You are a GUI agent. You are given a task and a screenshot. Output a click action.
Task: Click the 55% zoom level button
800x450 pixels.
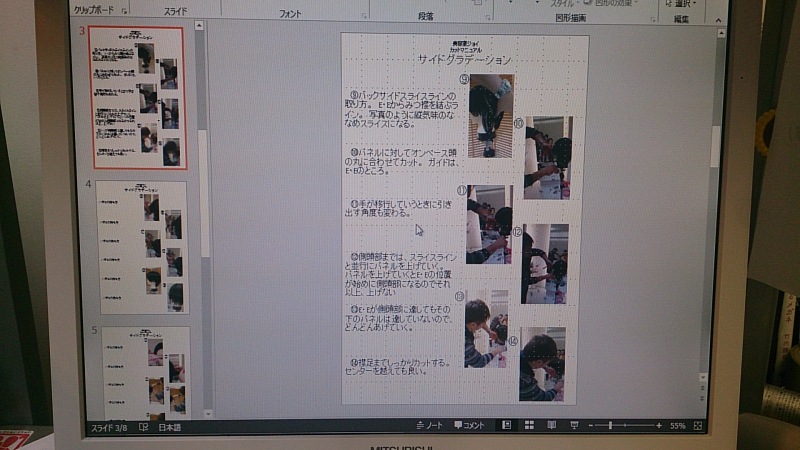678,425
